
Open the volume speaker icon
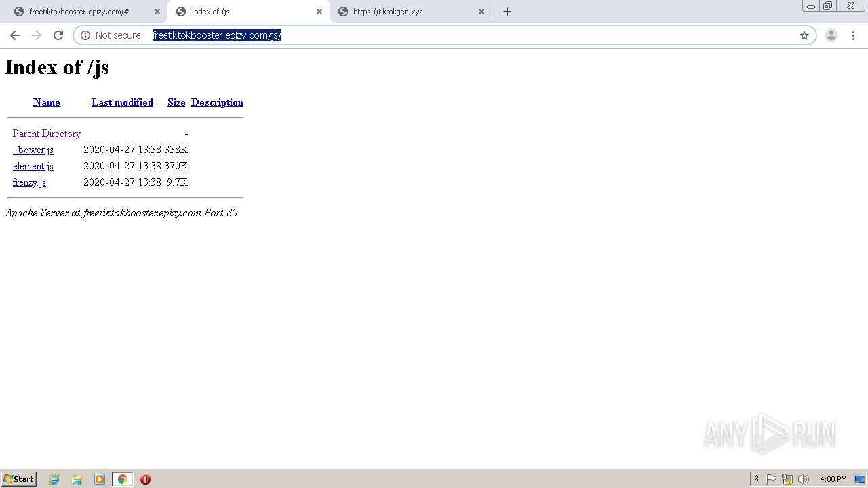click(804, 479)
